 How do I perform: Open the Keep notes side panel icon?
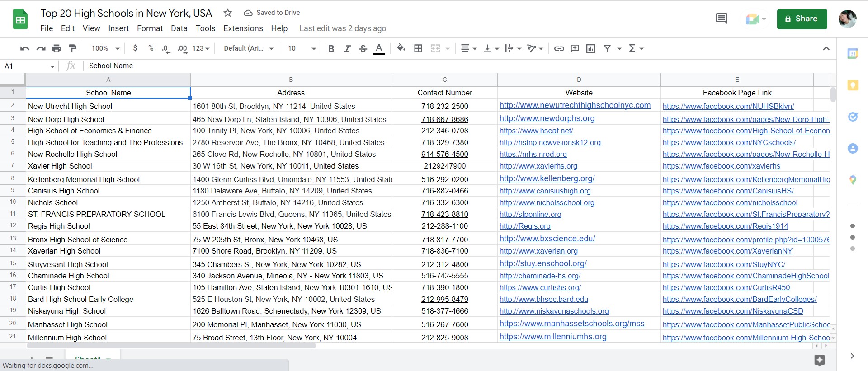click(x=853, y=85)
